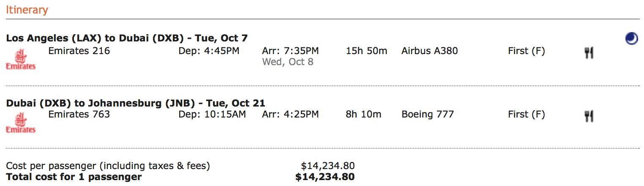Click First (F) cabin on the LAX flight
Screen dimensions: 644x186
coord(527,51)
